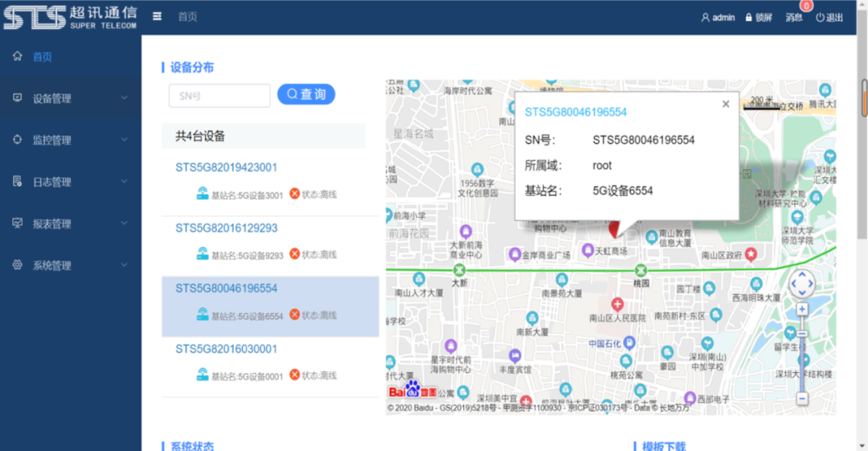
Task: Expand the 设备管理 sidebar menu
Action: click(x=70, y=98)
